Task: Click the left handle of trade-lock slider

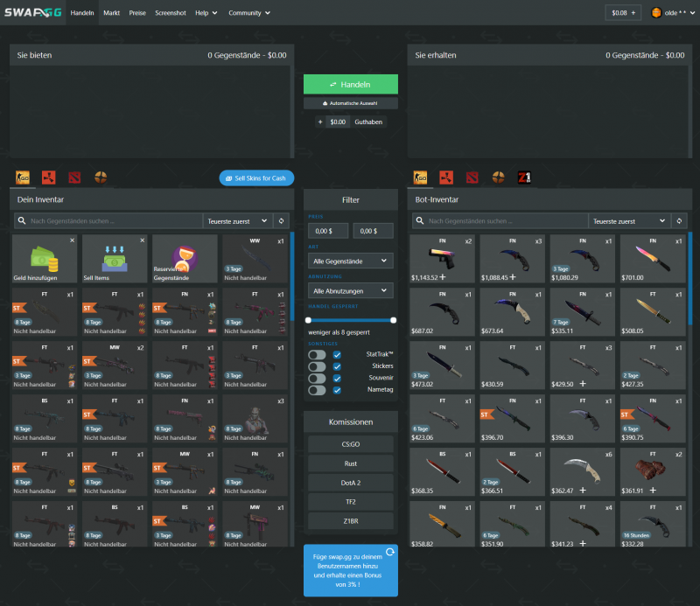Action: 308,320
